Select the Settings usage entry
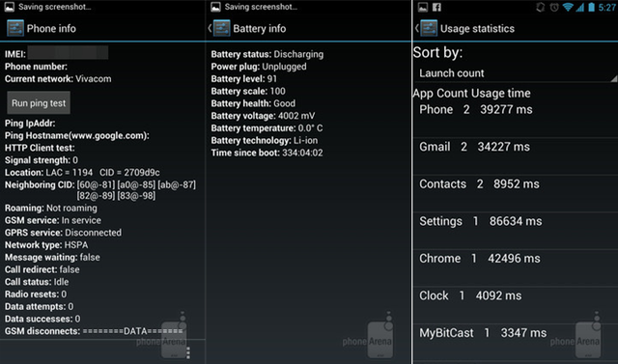This screenshot has height=364, width=618. click(x=516, y=231)
